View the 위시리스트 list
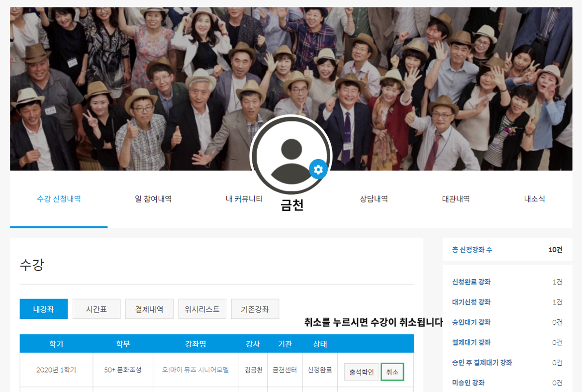The width and height of the screenshot is (582, 392). tap(202, 309)
